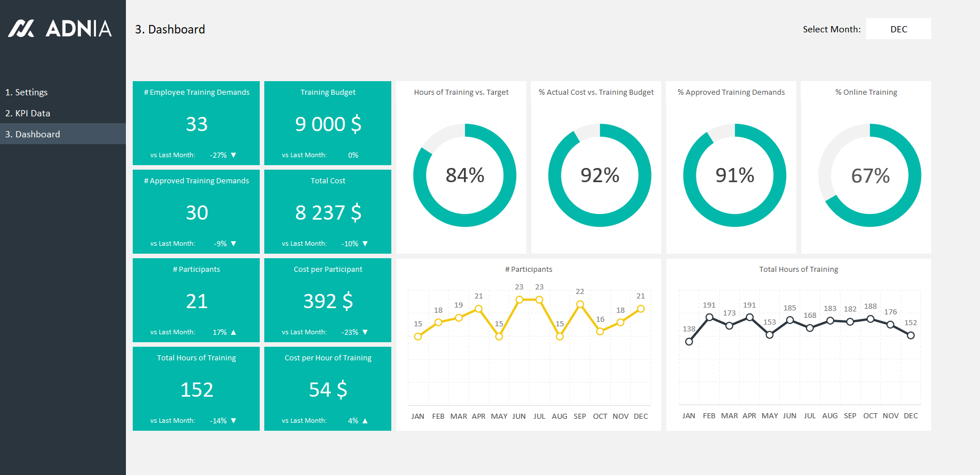Click down arrow in Total Cost card
The height and width of the screenshot is (475, 980).
(365, 243)
